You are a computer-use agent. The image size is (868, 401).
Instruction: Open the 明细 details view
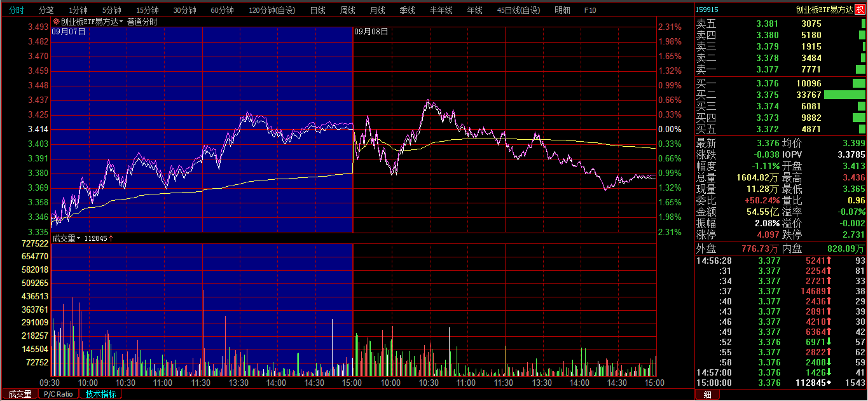pyautogui.click(x=562, y=10)
